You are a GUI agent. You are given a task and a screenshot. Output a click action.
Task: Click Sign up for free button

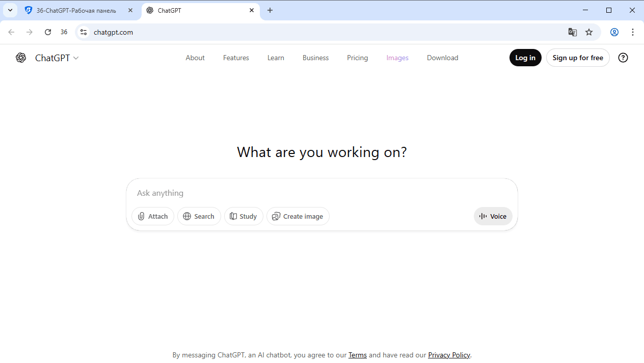pos(578,58)
